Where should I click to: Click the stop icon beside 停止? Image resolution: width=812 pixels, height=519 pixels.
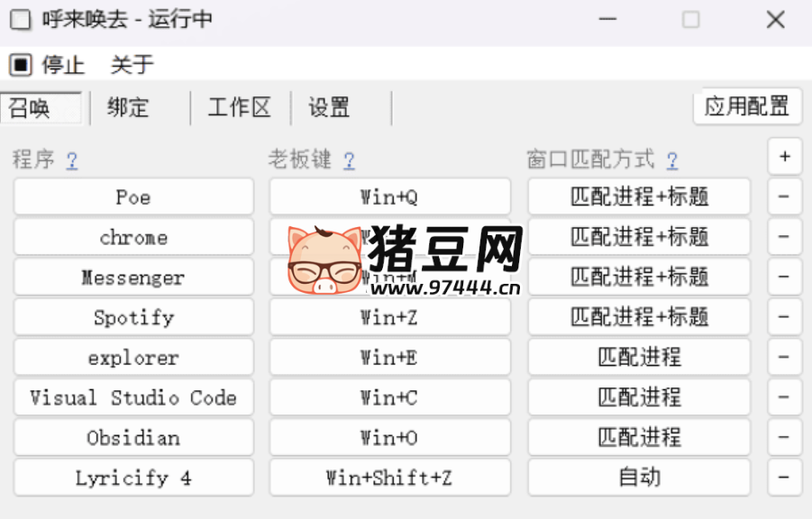click(x=21, y=65)
